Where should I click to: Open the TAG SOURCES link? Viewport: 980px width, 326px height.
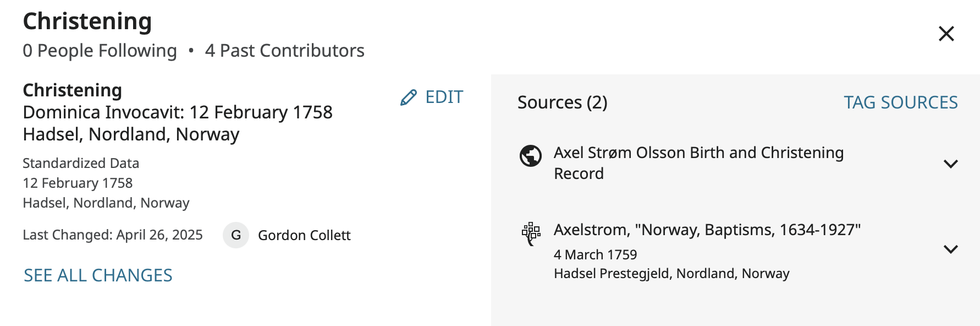[900, 102]
